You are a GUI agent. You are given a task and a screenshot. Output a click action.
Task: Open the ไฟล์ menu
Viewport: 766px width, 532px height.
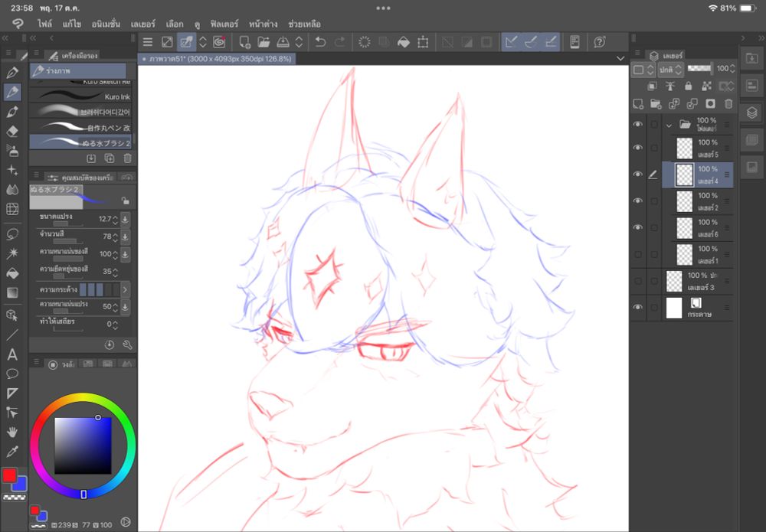44,24
